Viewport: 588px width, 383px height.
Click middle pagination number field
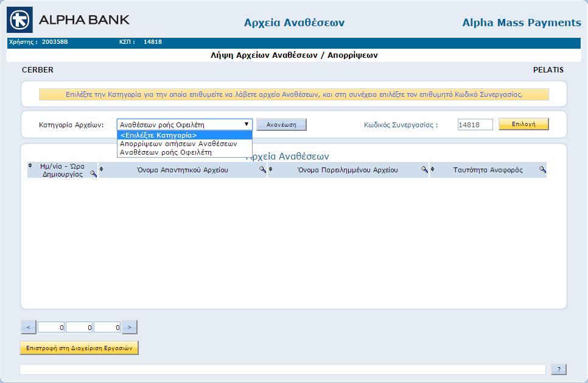pyautogui.click(x=79, y=327)
